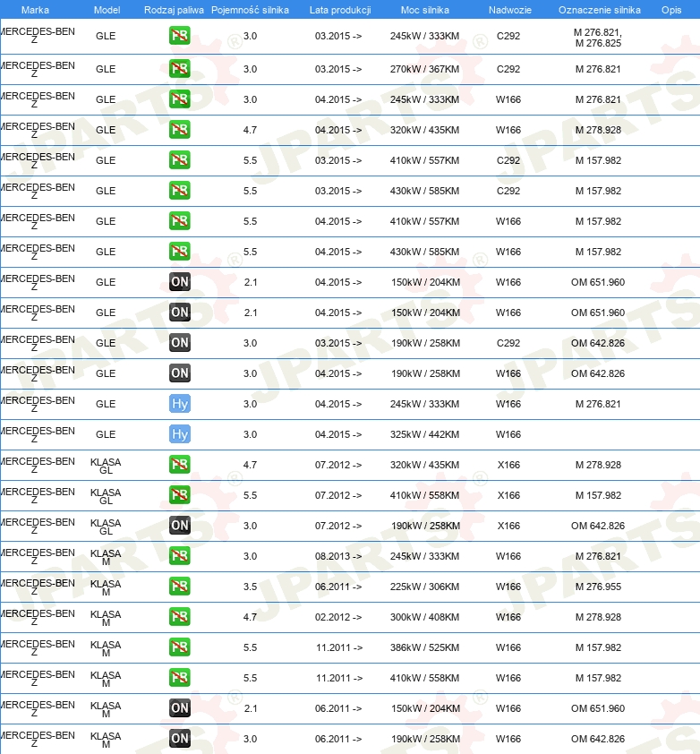Click diesel ON icon in GLE W166 190kW / 258KM row
700x754 pixels.
(179, 373)
